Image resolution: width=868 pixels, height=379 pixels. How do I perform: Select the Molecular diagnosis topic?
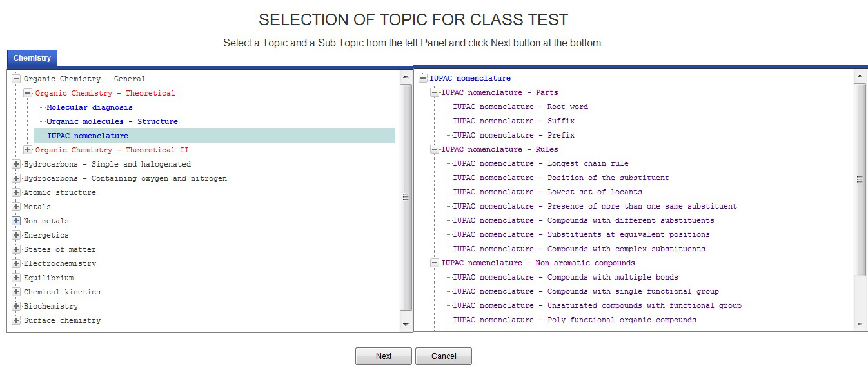(x=90, y=107)
